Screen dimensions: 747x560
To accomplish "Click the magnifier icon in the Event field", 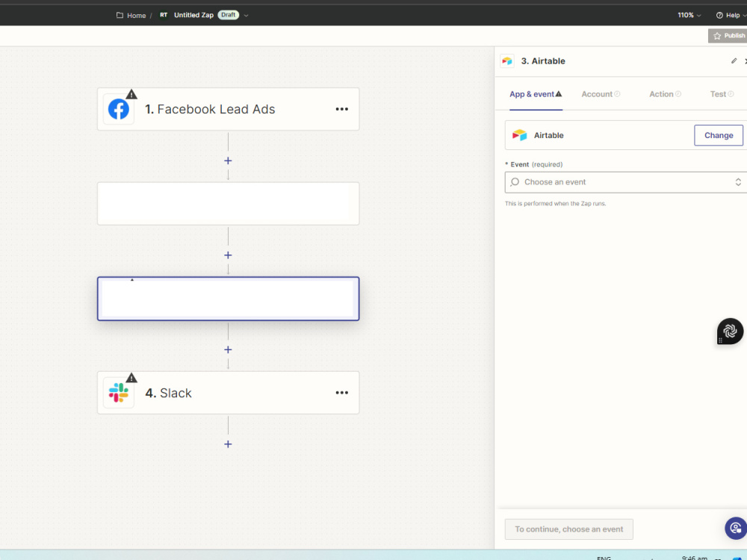I will (x=515, y=182).
